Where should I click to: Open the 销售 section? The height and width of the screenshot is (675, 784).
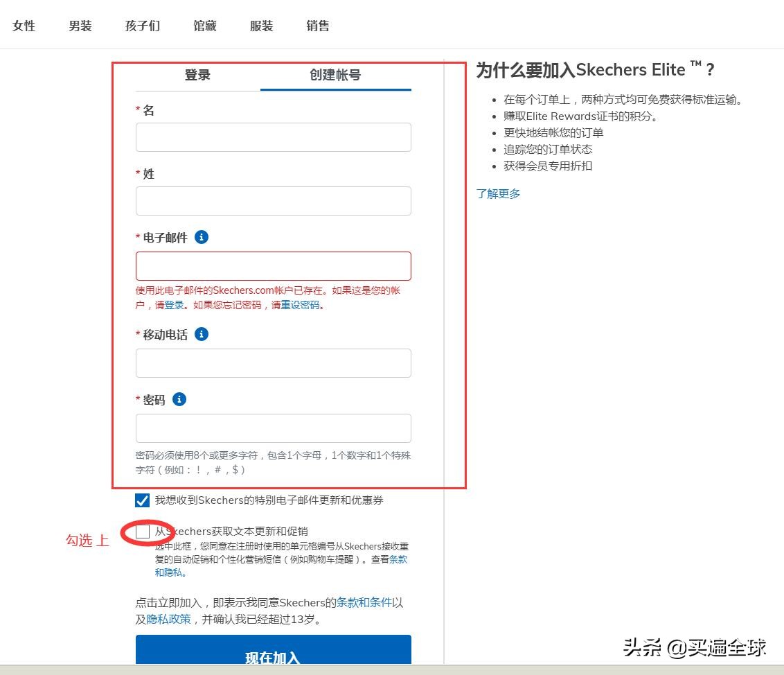tap(317, 26)
